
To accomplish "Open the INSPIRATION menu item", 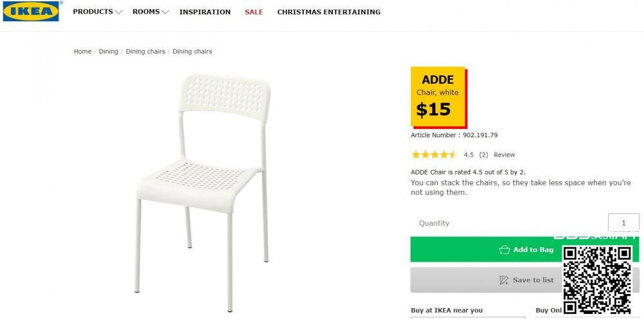I will click(x=205, y=12).
